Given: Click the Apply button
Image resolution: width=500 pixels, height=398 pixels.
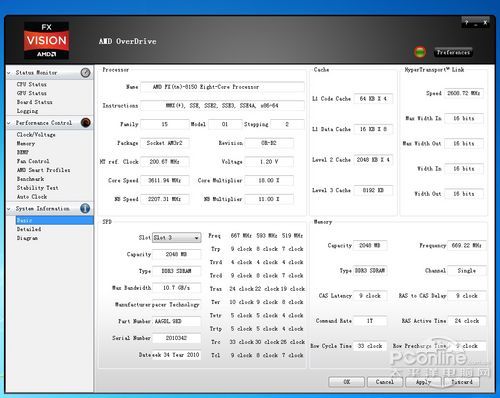Looking at the screenshot, I should point(423,382).
